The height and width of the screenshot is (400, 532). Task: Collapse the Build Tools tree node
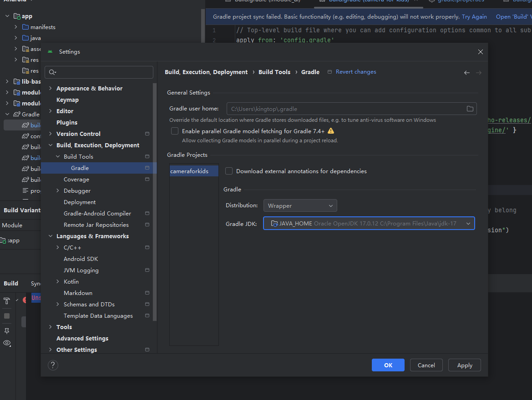click(x=57, y=156)
